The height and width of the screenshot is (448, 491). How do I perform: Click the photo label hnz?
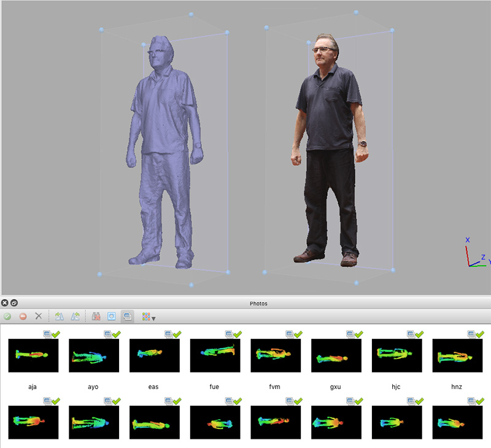[457, 387]
